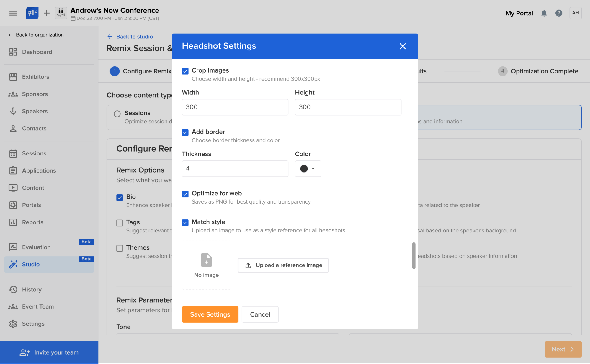Screen dimensions: 590x364
Task: Click inside the Width input field
Action: [x=235, y=107]
